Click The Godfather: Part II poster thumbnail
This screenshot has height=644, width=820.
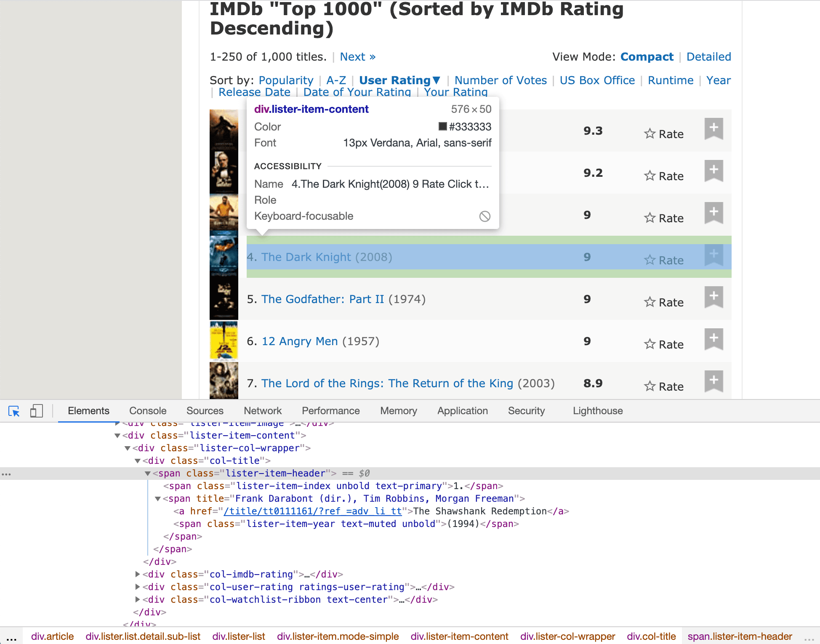click(224, 299)
